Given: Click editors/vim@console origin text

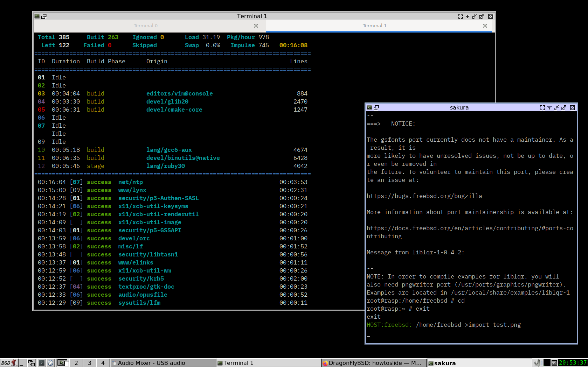Looking at the screenshot, I should tap(180, 93).
